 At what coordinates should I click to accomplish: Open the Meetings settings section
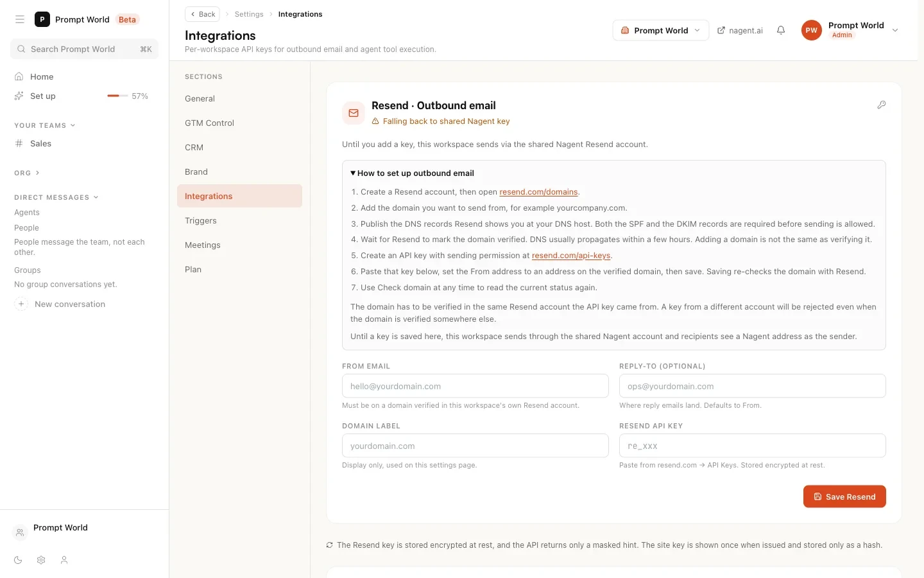click(239, 245)
